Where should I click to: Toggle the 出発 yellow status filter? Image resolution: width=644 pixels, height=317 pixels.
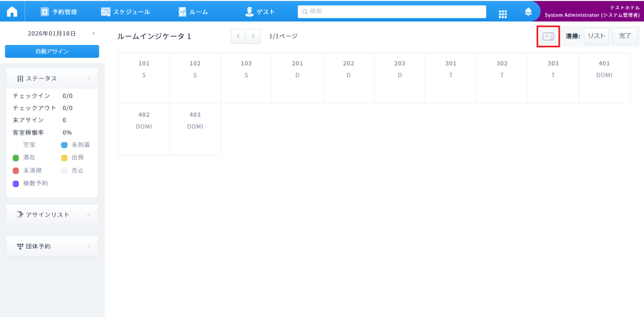click(x=72, y=158)
